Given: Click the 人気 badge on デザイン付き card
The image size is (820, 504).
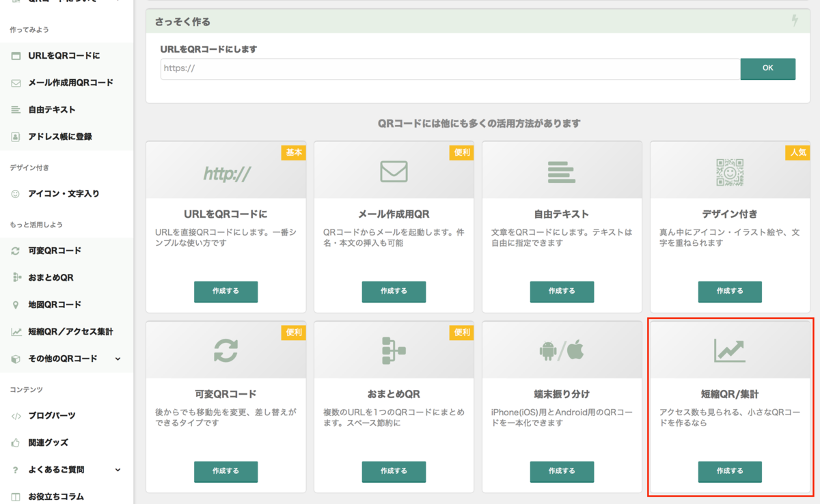Looking at the screenshot, I should [798, 152].
